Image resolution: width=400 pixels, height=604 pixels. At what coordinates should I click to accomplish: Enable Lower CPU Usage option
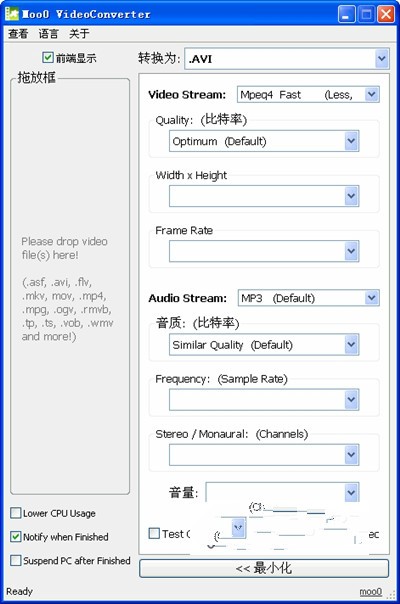click(15, 513)
